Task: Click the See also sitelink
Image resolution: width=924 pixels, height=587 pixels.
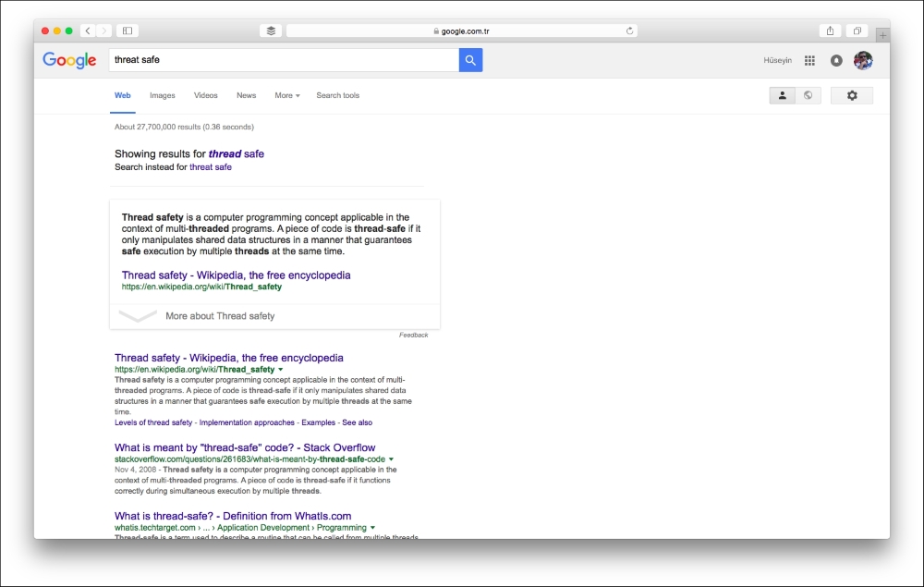Action: click(x=357, y=422)
